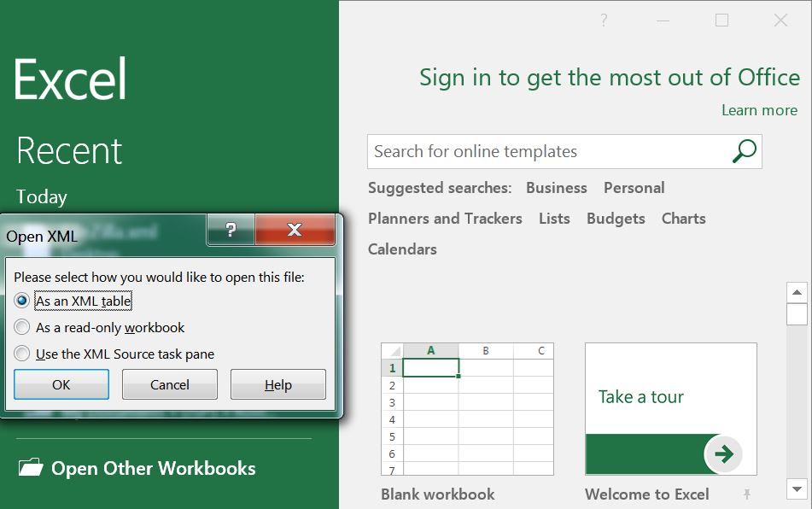This screenshot has width=812, height=509.
Task: Click the scrollbar up arrow
Action: click(x=796, y=291)
